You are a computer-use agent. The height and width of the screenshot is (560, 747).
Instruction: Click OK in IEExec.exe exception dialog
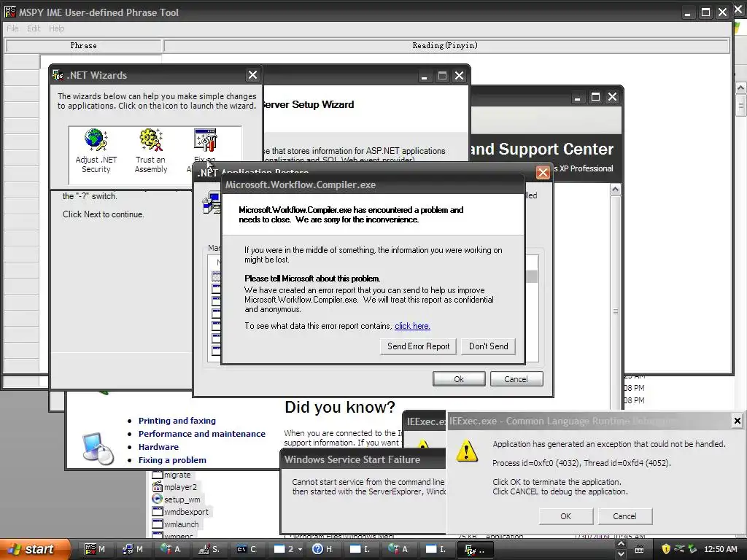pyautogui.click(x=565, y=516)
